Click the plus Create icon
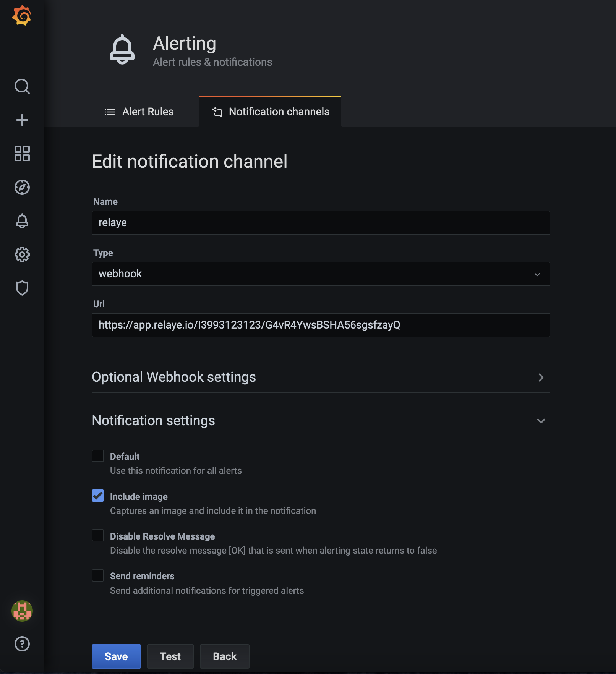 22,120
